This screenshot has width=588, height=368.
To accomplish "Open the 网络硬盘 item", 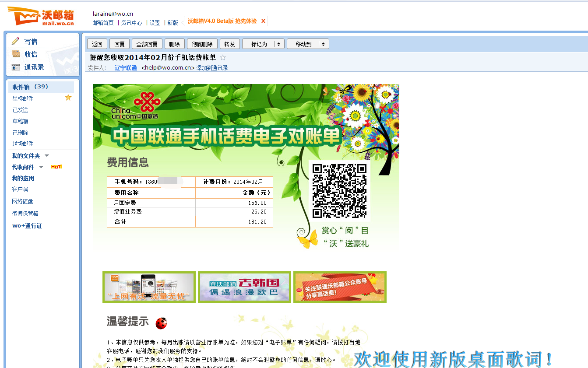I will (22, 201).
